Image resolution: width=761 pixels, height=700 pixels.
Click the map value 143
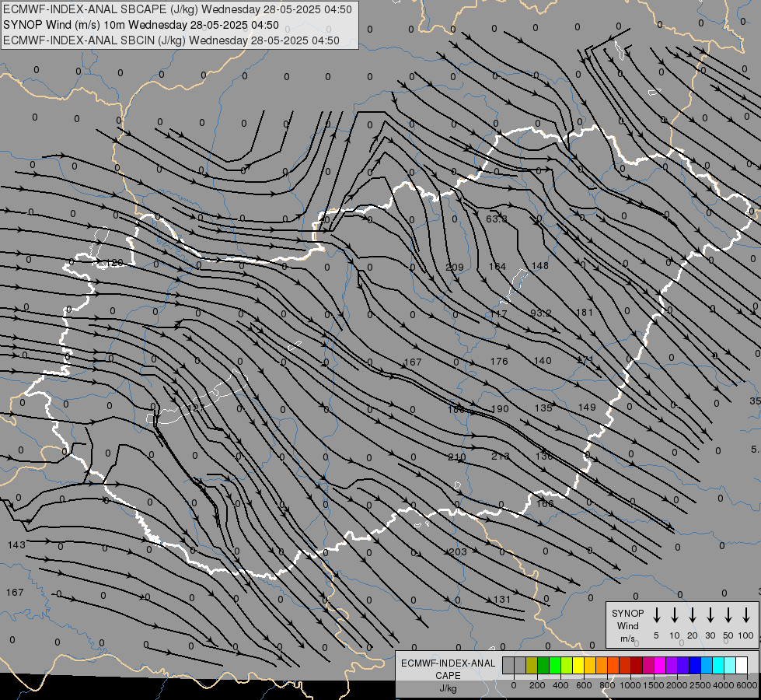tap(16, 545)
